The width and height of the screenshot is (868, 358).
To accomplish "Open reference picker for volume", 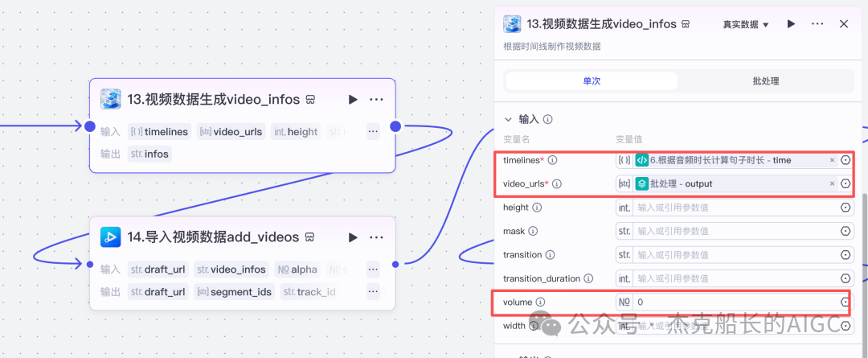I will point(845,302).
